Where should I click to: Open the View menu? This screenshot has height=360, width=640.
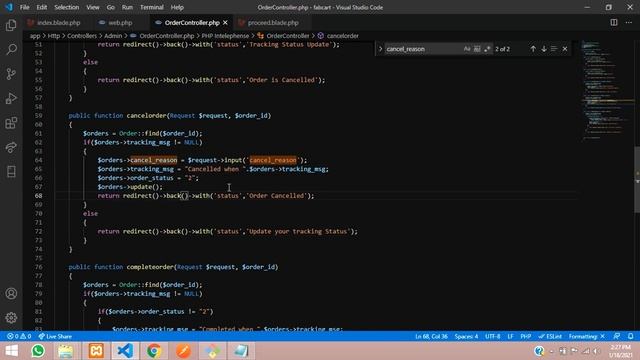pos(93,7)
